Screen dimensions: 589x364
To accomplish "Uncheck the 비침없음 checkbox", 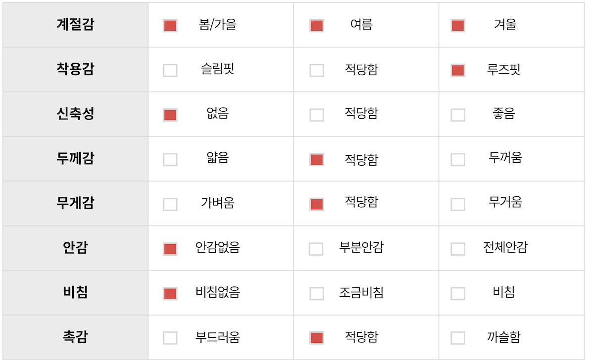I will pos(170,294).
